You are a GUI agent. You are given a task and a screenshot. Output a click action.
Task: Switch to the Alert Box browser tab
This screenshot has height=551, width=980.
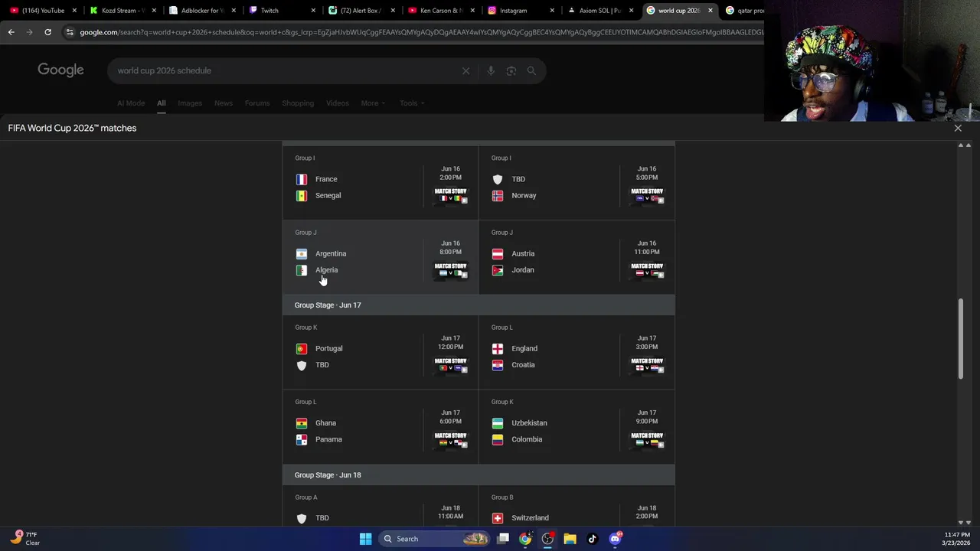[360, 11]
